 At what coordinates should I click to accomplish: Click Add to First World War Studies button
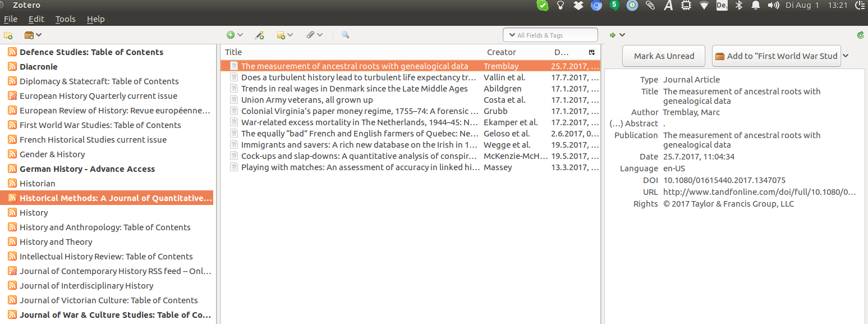[777, 56]
